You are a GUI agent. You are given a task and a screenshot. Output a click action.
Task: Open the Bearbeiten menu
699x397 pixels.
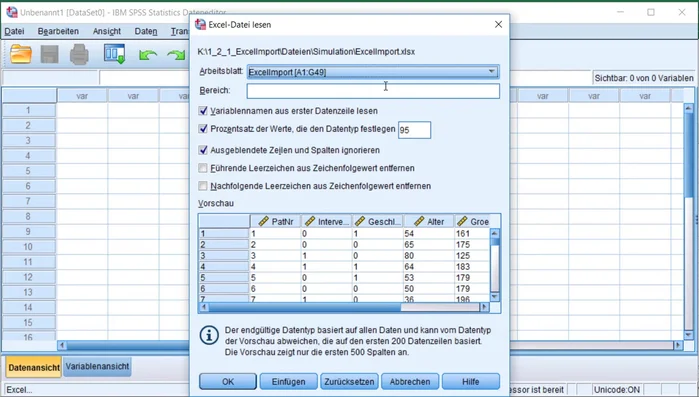[x=58, y=31]
